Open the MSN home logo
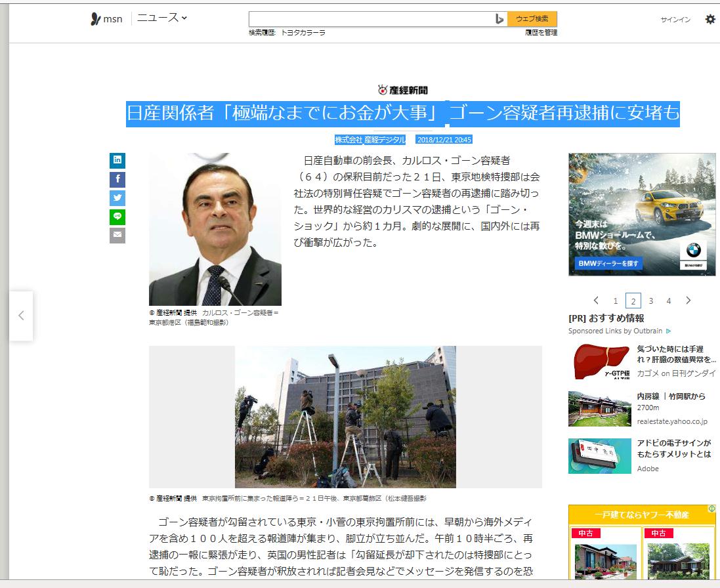The height and width of the screenshot is (588, 720). point(106,19)
